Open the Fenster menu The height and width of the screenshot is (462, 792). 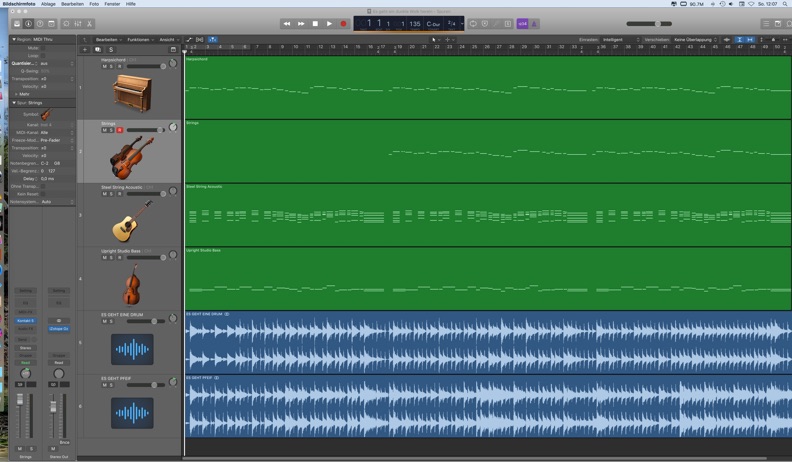112,4
